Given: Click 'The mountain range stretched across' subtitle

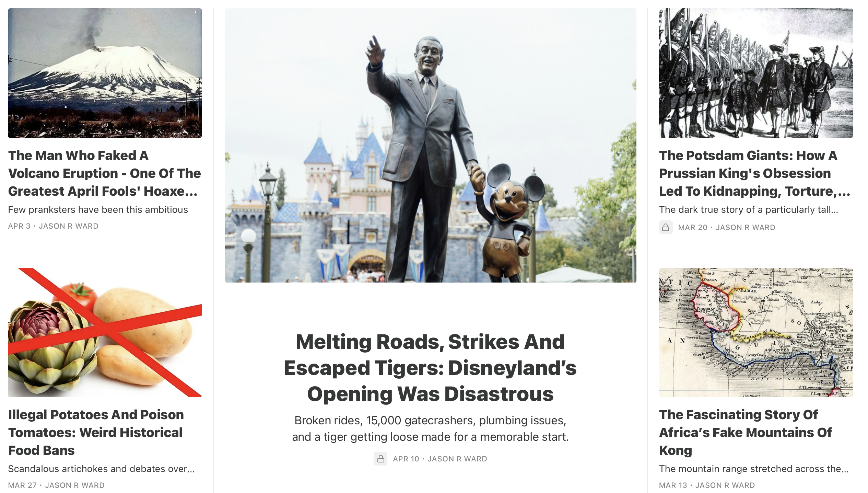Looking at the screenshot, I should pos(754,469).
